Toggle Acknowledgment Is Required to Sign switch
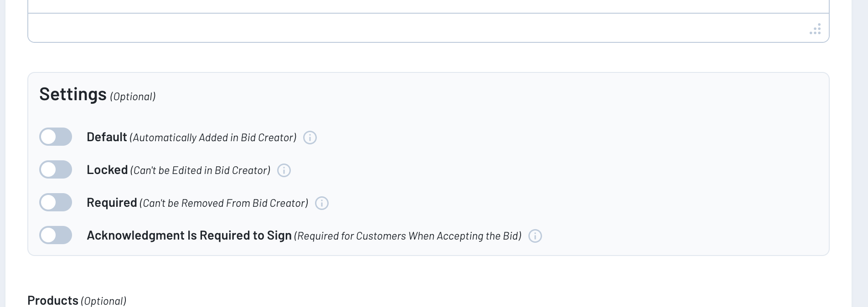This screenshot has width=868, height=307. [56, 235]
